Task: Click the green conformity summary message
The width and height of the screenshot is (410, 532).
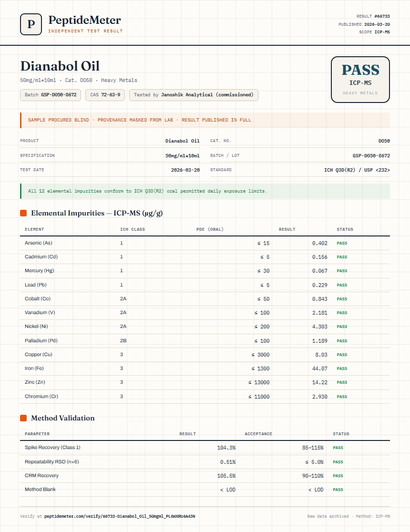Action: pyautogui.click(x=205, y=191)
